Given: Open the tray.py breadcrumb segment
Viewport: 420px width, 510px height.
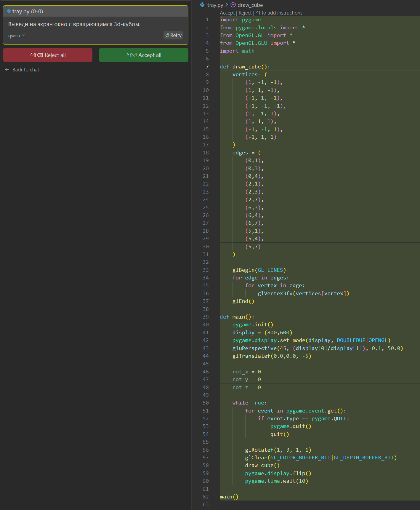Looking at the screenshot, I should pyautogui.click(x=215, y=5).
